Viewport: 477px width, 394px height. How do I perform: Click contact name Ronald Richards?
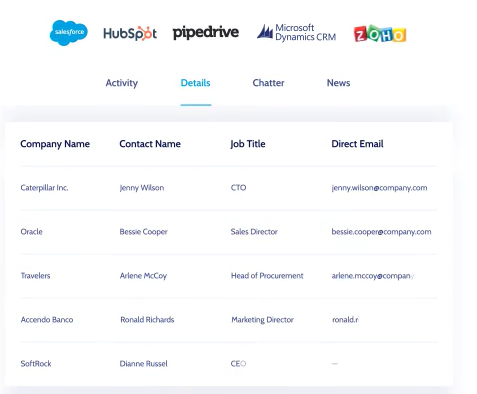(x=147, y=320)
